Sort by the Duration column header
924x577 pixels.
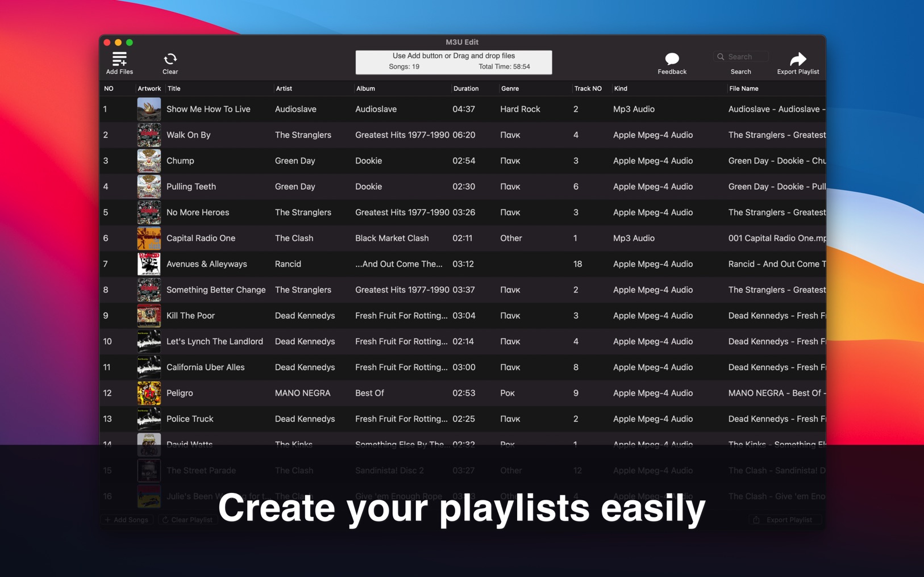click(x=466, y=89)
